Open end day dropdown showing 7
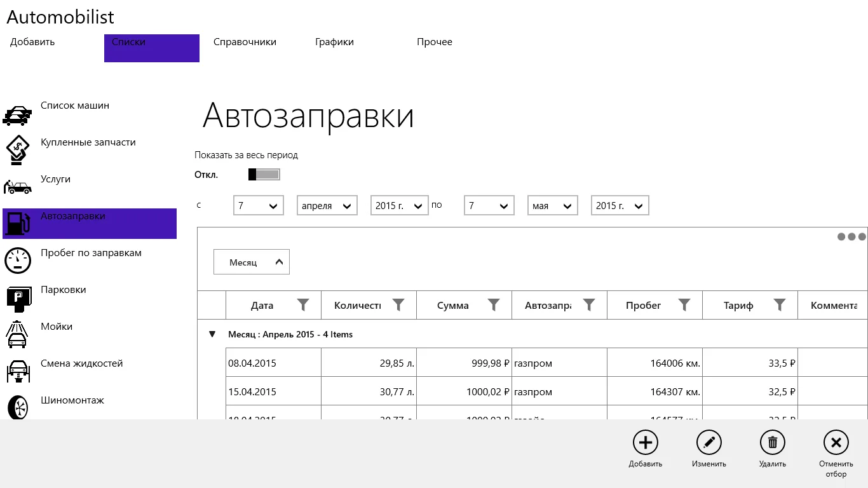Screen dimensions: 868x488 pos(489,206)
